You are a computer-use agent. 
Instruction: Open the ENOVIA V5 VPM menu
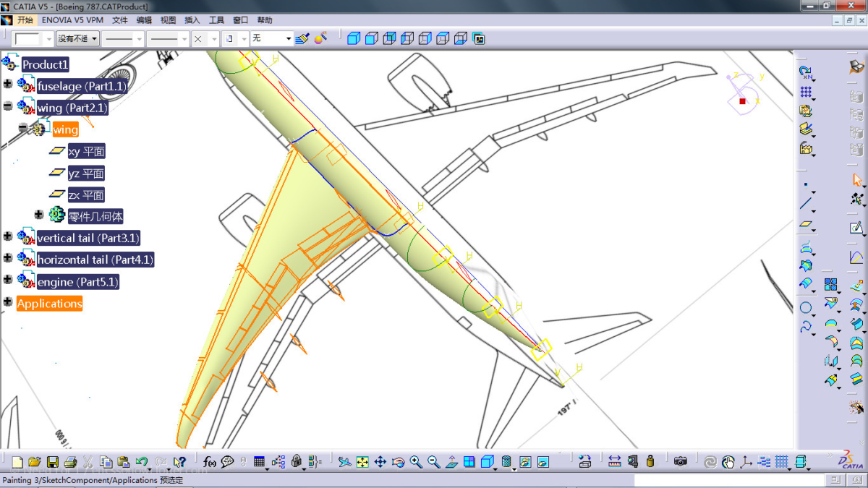point(72,20)
